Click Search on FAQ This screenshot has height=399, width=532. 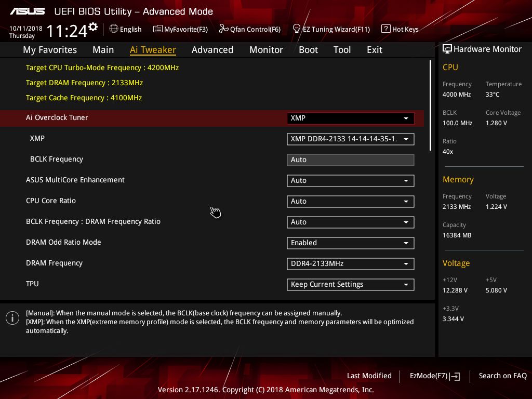(502, 376)
